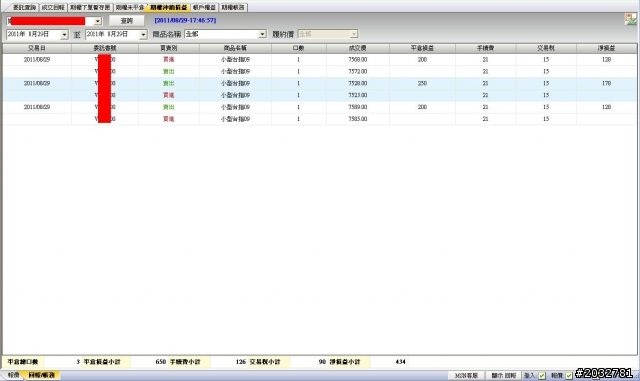Expand the 商品名稱 dropdown
640x381 pixels.
(x=262, y=34)
